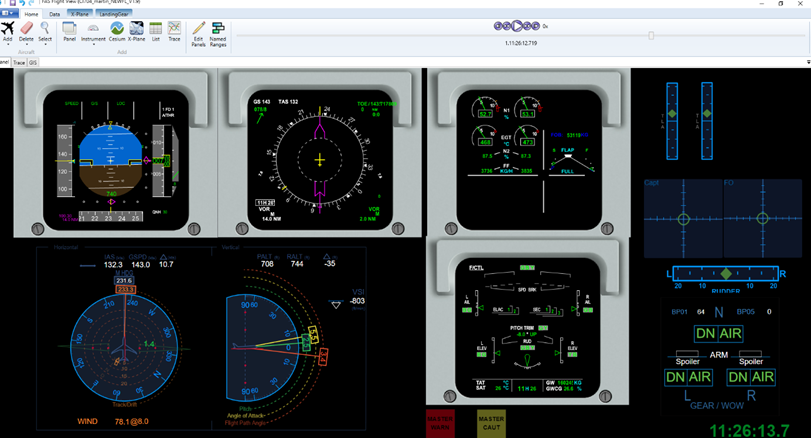The image size is (811, 438).
Task: Click the playback timestamp 1.11:26:12.719
Action: click(521, 43)
